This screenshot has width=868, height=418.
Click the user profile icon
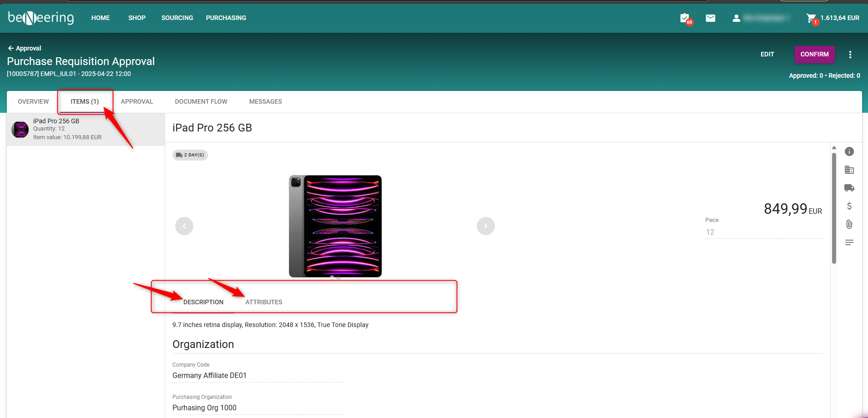tap(736, 18)
